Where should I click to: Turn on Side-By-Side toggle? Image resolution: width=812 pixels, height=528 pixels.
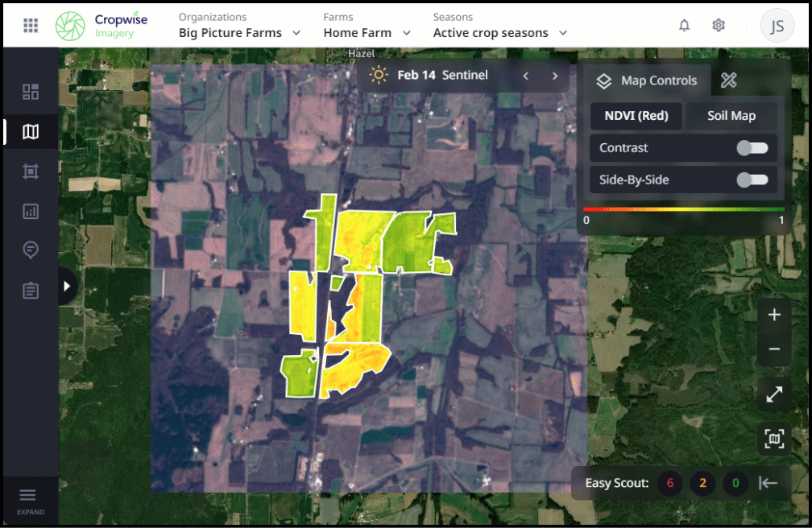tap(752, 179)
